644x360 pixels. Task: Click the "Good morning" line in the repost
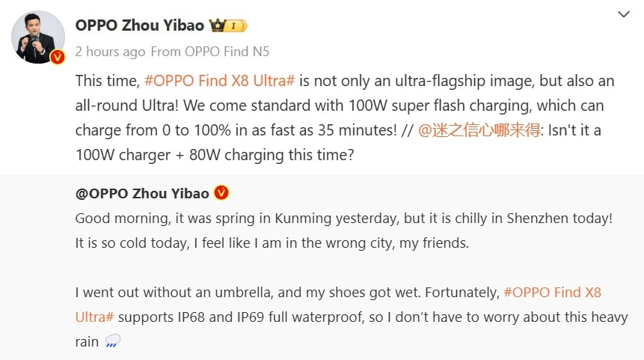click(x=344, y=219)
